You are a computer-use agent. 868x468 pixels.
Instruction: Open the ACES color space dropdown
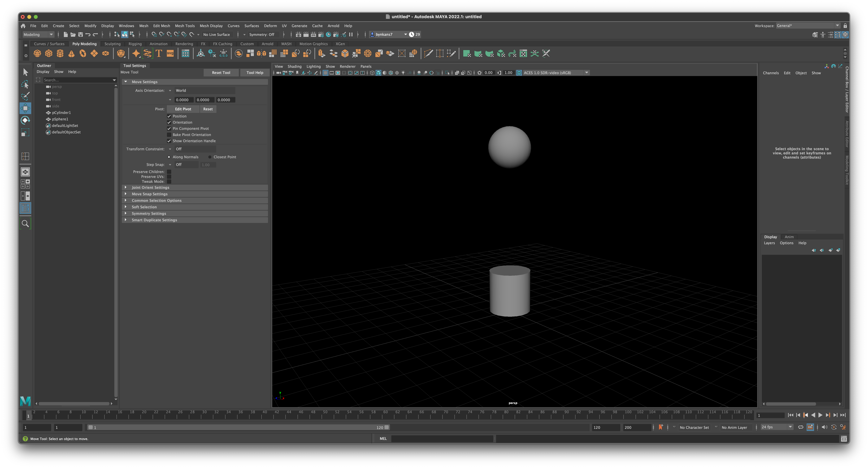(x=556, y=73)
